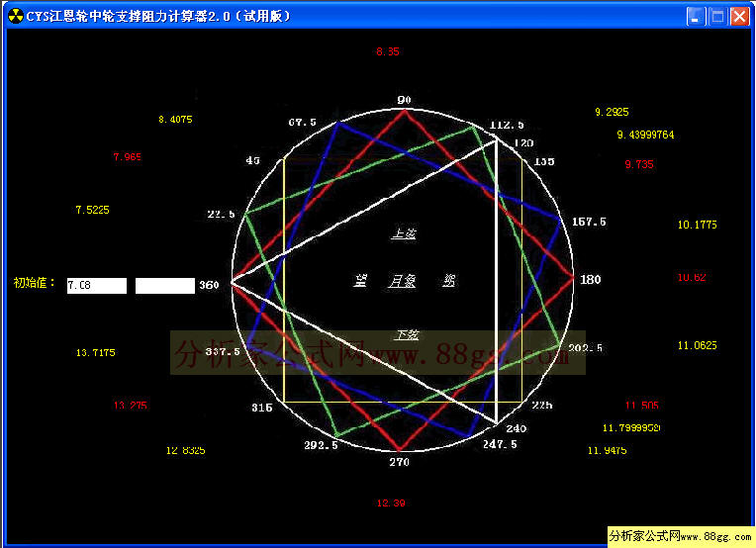The height and width of the screenshot is (548, 756).
Task: Click the red value 13.275
Action: [131, 406]
